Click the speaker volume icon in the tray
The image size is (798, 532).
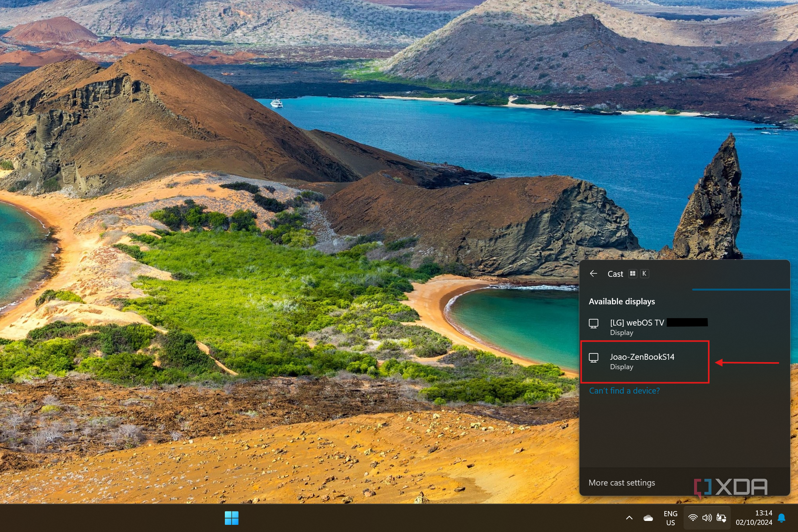coord(707,518)
